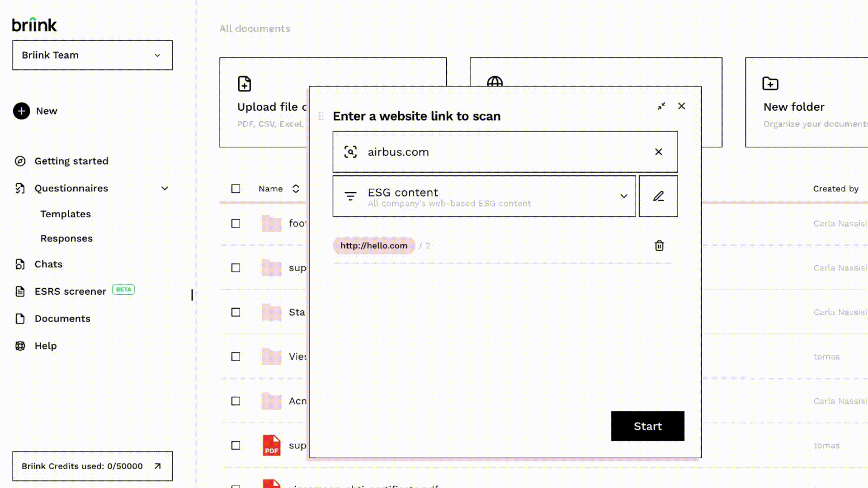
Task: Check the select-all checkbox in the table header
Action: pyautogui.click(x=236, y=189)
